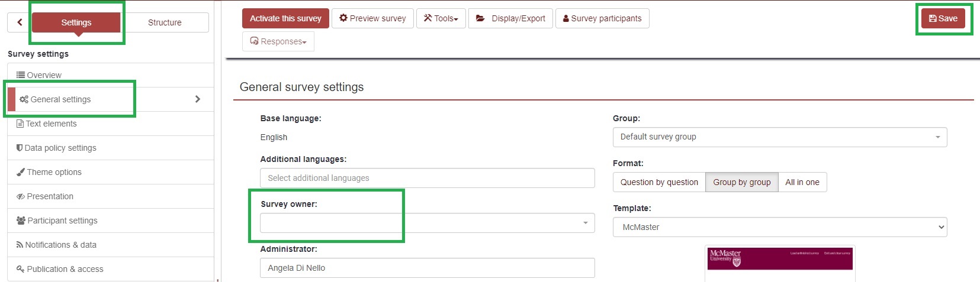This screenshot has height=282, width=980.
Task: Switch to the Structure tab
Action: click(x=165, y=22)
